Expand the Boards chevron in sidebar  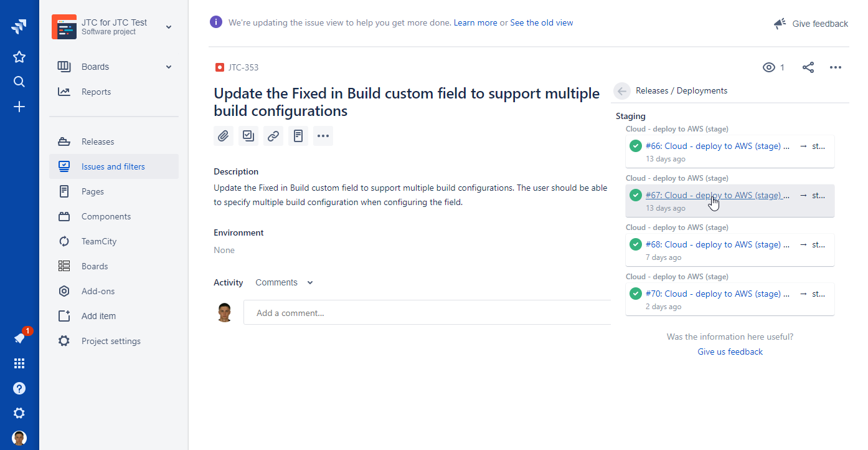(x=169, y=67)
